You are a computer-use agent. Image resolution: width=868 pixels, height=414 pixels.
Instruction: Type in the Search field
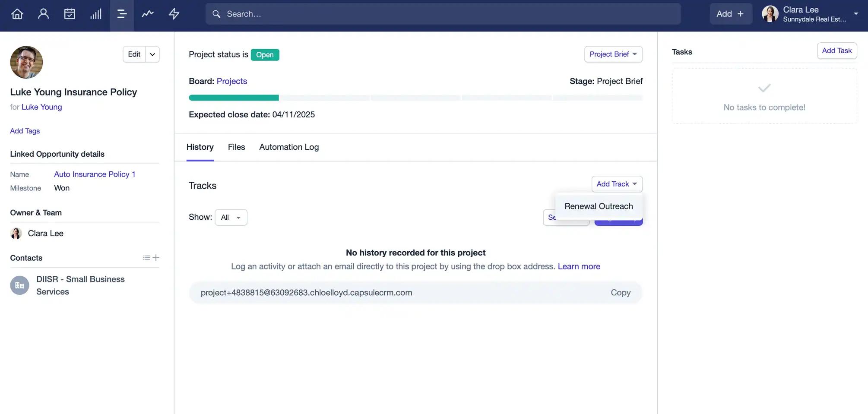point(443,14)
